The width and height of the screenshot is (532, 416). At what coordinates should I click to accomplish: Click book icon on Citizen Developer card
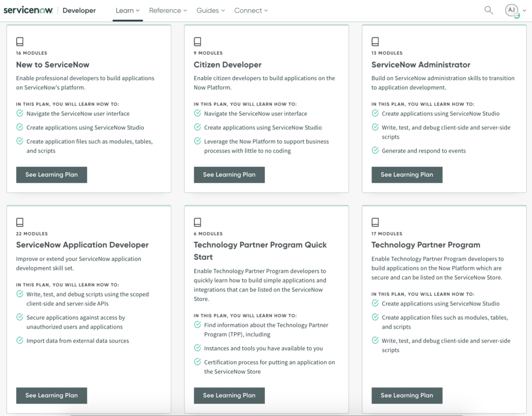pos(197,42)
